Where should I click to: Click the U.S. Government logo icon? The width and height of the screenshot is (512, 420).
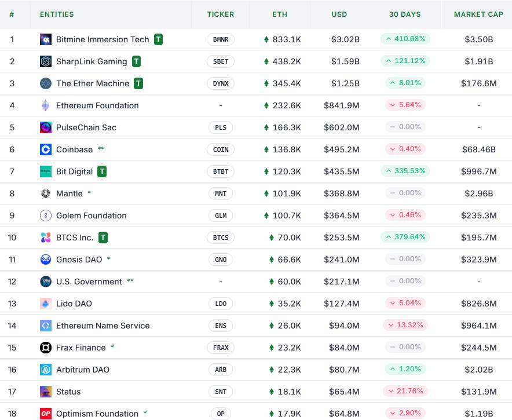(46, 282)
